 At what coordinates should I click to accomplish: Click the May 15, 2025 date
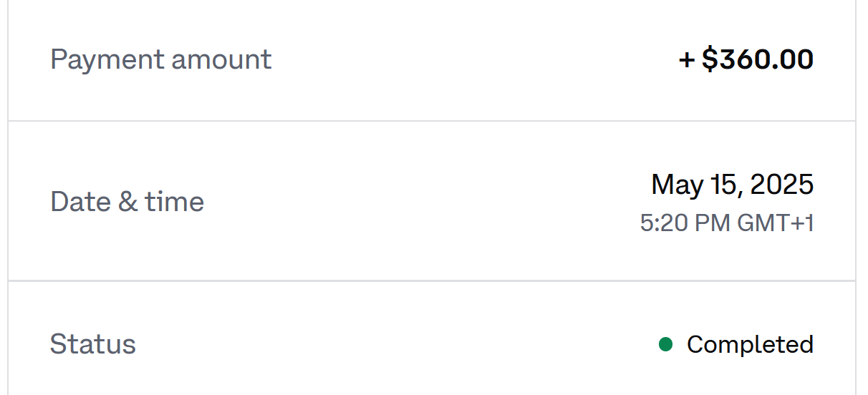point(732,185)
